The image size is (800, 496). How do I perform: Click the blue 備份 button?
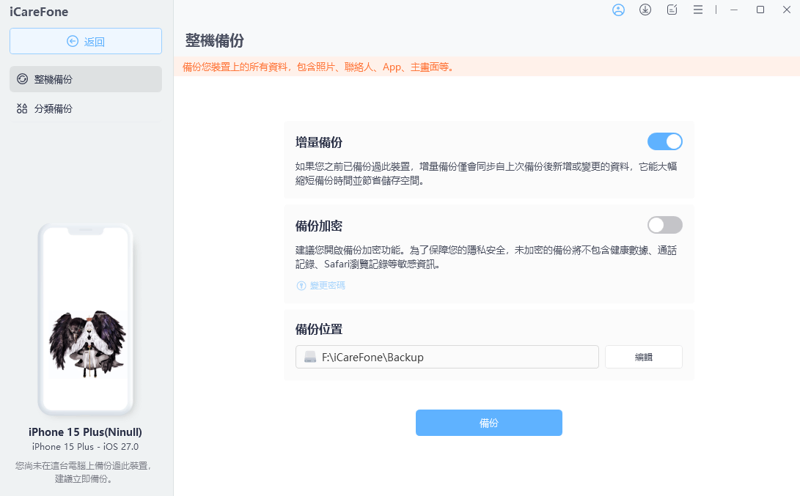tap(489, 423)
